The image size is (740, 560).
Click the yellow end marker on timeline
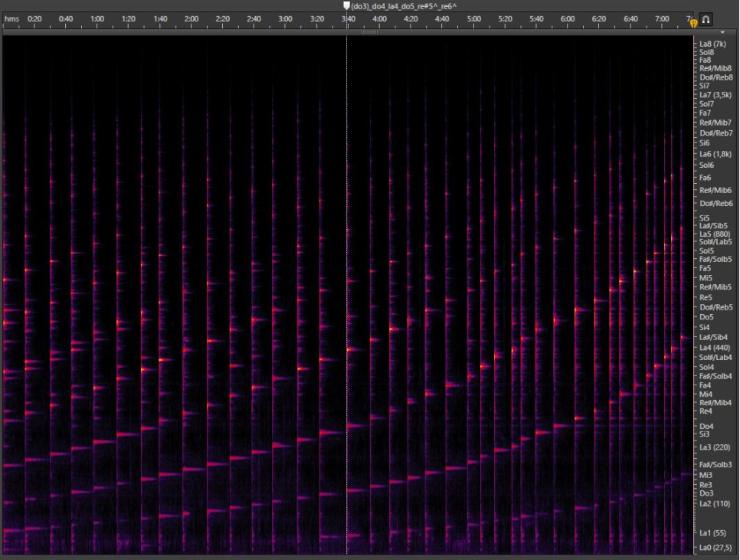point(693,23)
